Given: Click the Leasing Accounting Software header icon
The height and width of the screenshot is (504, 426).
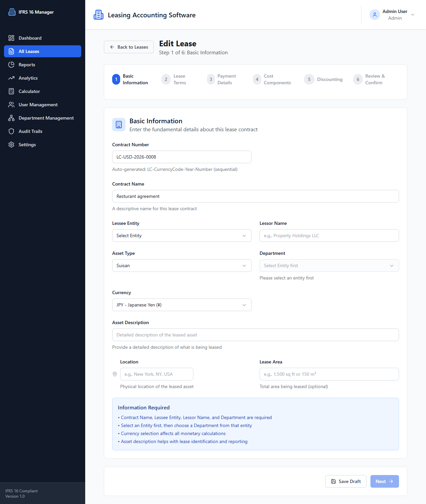Looking at the screenshot, I should point(99,15).
